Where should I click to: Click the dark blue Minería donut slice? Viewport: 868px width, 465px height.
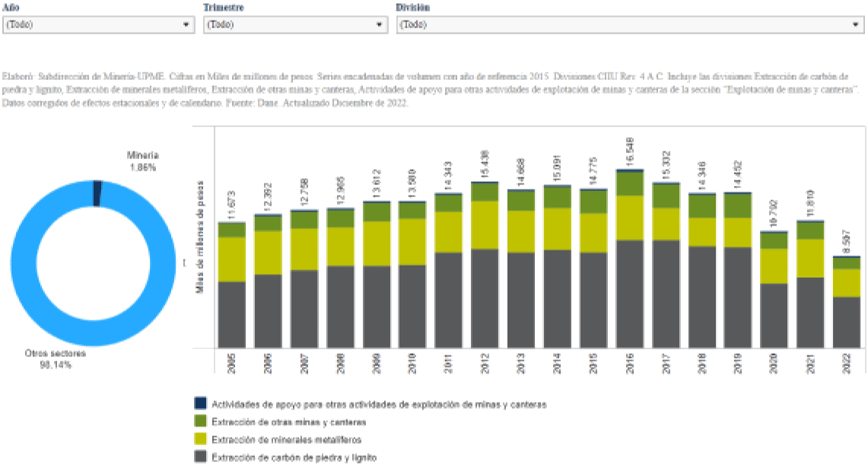click(97, 193)
